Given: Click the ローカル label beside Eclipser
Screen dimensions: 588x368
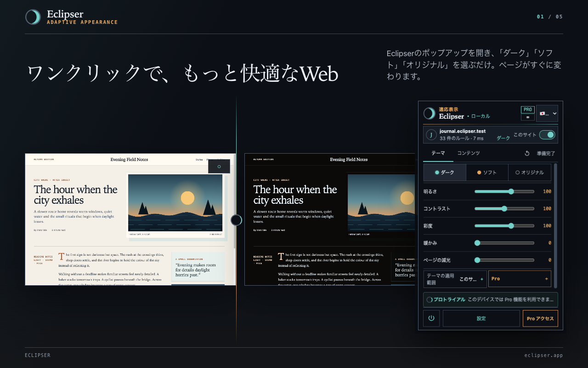Looking at the screenshot, I should (x=481, y=116).
